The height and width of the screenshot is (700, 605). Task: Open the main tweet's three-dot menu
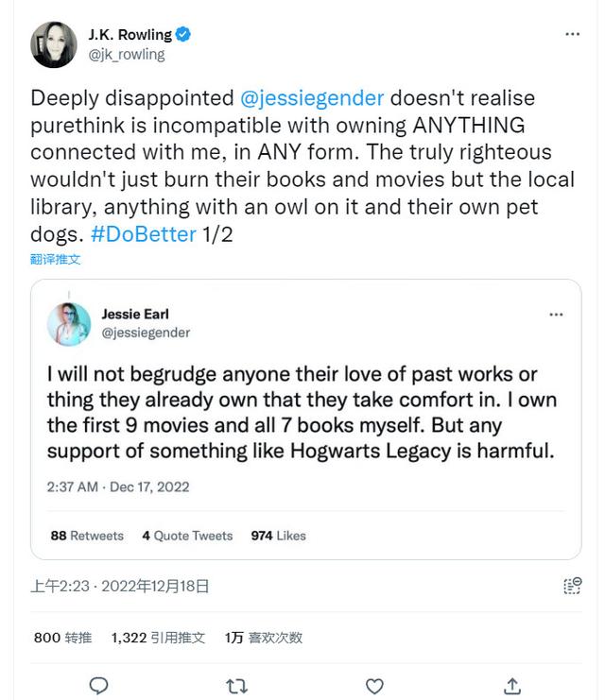pyautogui.click(x=572, y=35)
